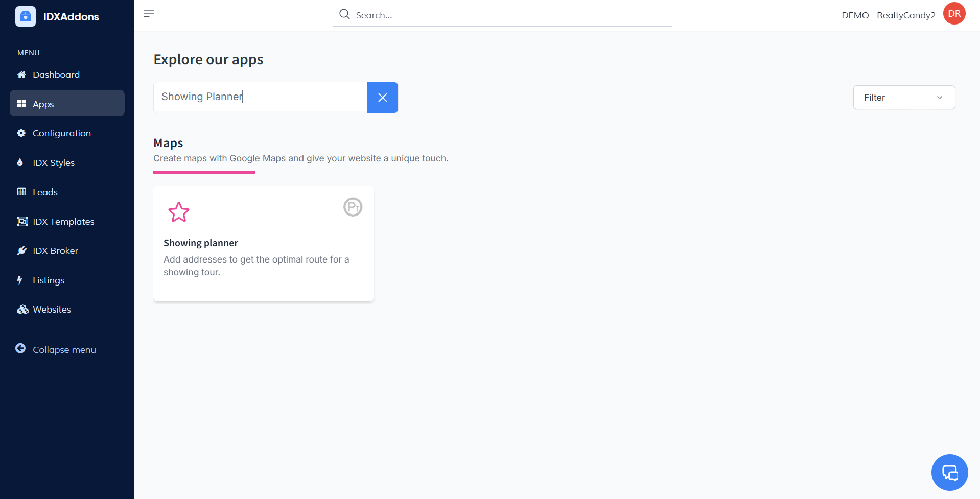Toggle the hamburger menu icon
The width and height of the screenshot is (980, 499).
click(x=149, y=13)
